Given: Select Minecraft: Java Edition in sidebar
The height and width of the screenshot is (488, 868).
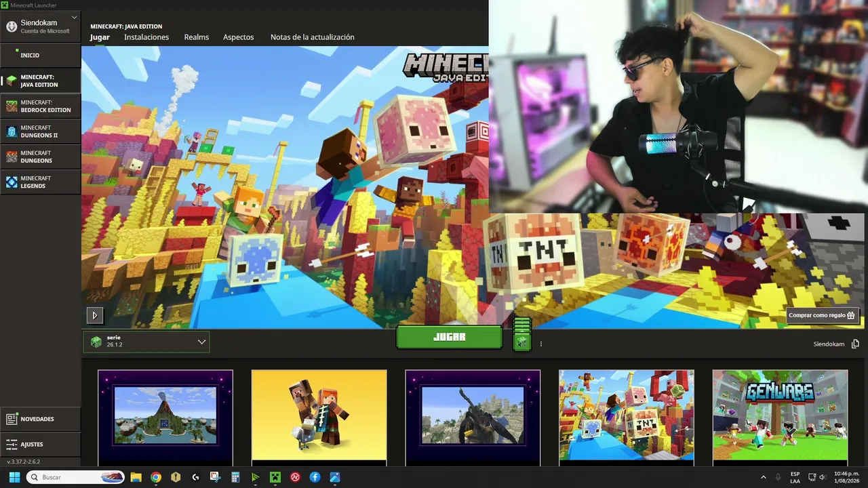Looking at the screenshot, I should [x=41, y=81].
